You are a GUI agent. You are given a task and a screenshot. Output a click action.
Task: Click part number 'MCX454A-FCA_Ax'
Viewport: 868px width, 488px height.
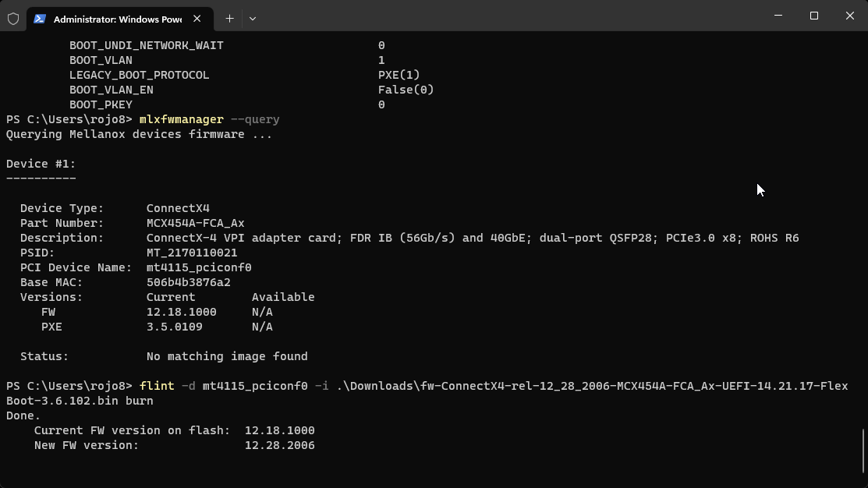click(x=196, y=224)
